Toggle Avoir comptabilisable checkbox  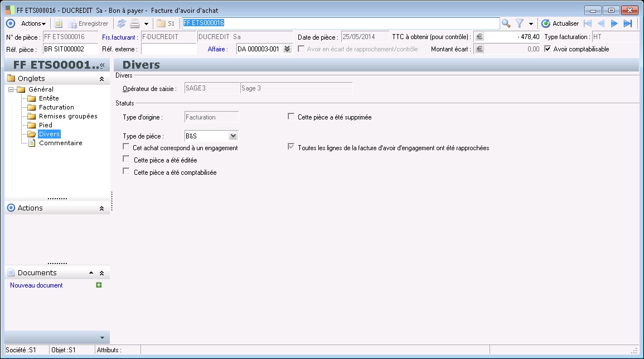pos(548,49)
